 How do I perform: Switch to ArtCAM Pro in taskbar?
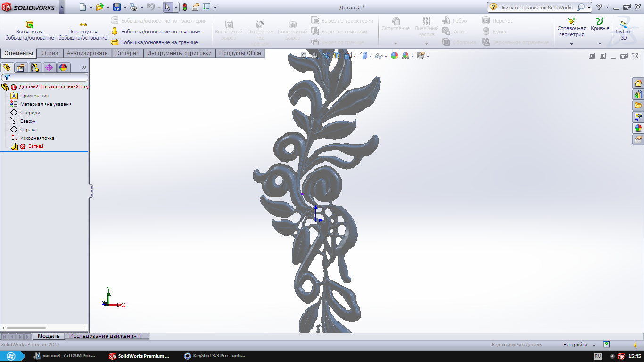[x=65, y=356]
